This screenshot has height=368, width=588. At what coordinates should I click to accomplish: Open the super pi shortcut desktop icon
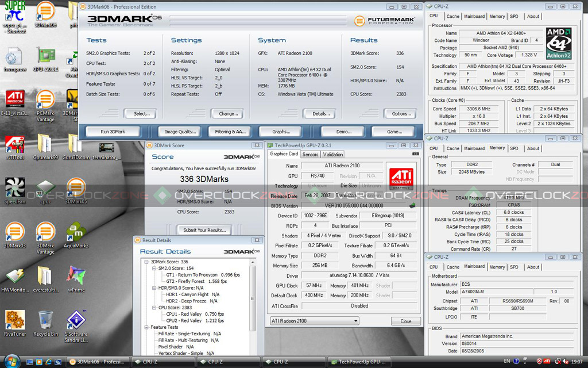click(x=15, y=17)
